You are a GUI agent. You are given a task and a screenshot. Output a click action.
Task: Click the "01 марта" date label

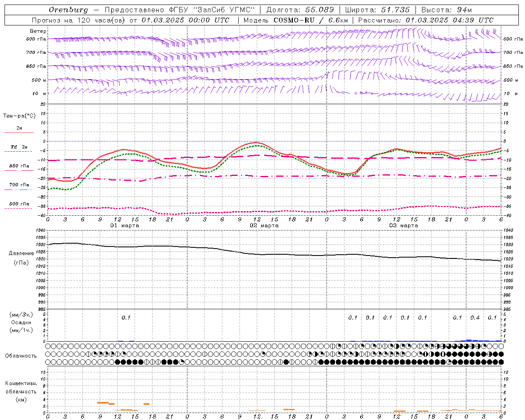pos(125,226)
